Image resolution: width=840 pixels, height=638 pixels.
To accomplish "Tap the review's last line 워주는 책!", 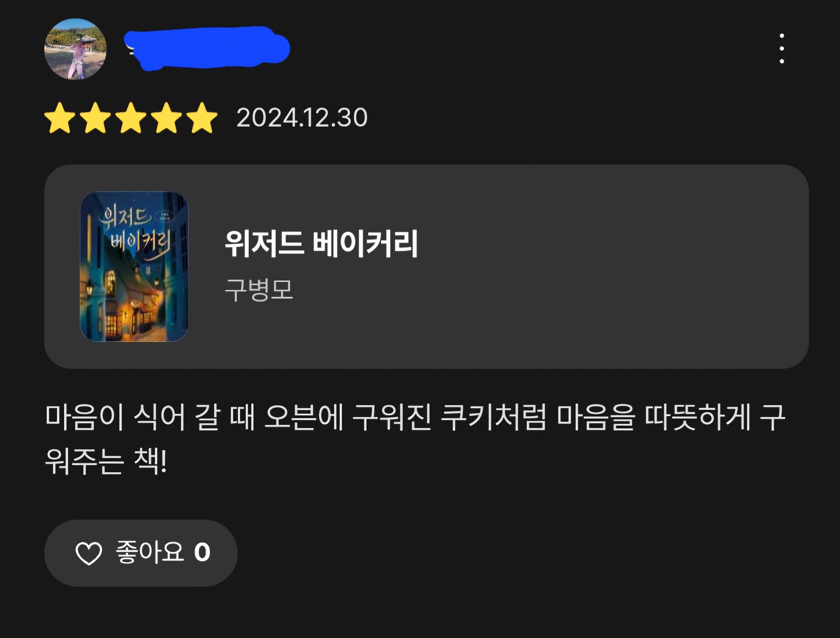I will [x=106, y=461].
